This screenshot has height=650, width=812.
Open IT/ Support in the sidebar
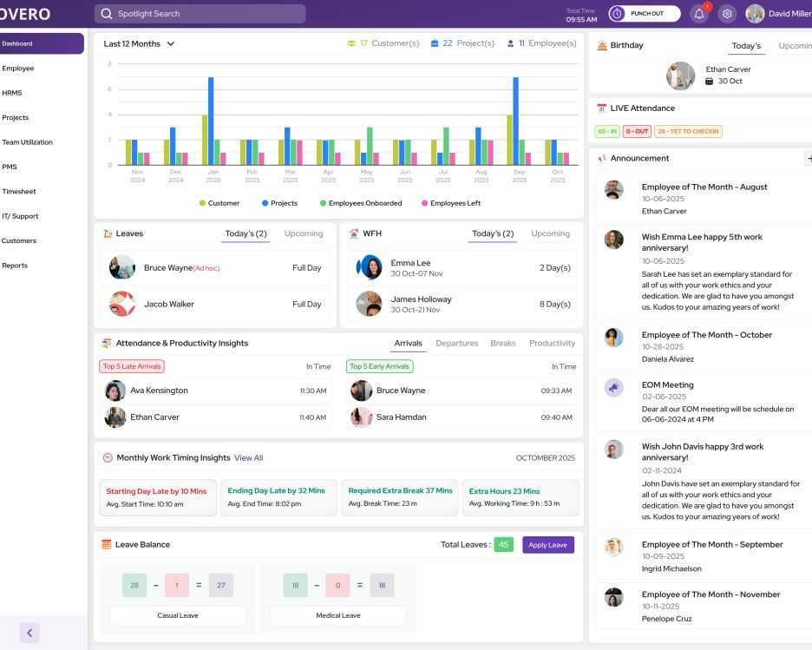(x=20, y=216)
